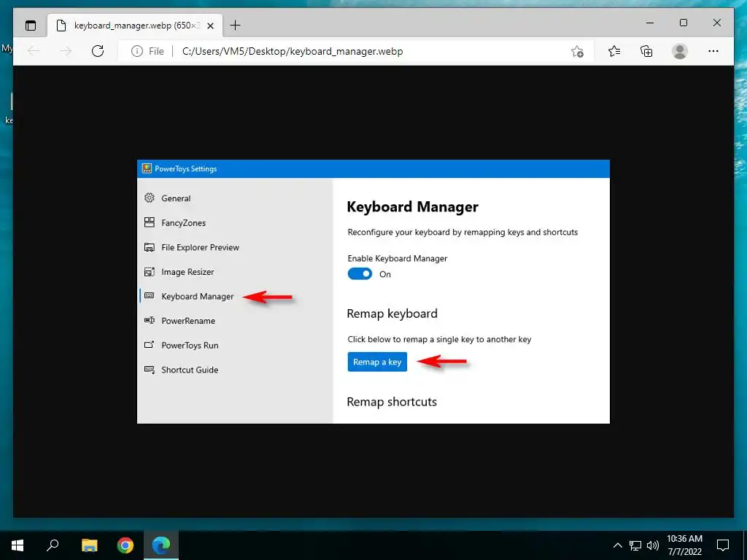The height and width of the screenshot is (560, 747).
Task: Click the address bar with file path
Action: [x=355, y=51]
